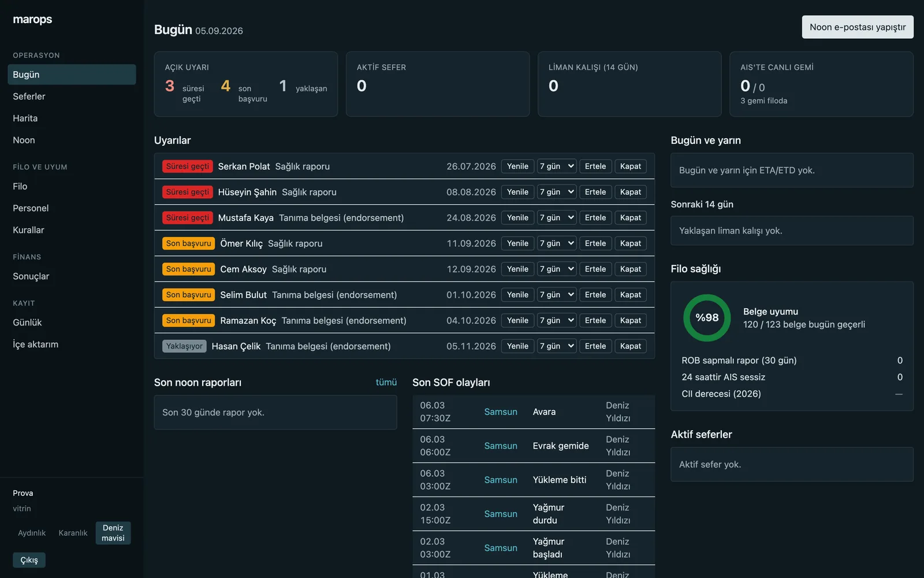The height and width of the screenshot is (578, 924).
Task: Open Samsun link in Evrak gemide row
Action: pyautogui.click(x=501, y=446)
